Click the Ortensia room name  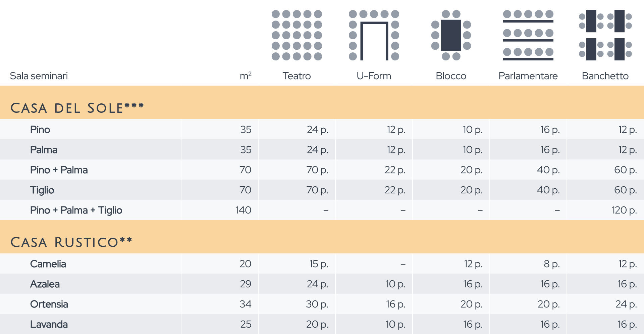[x=49, y=304]
